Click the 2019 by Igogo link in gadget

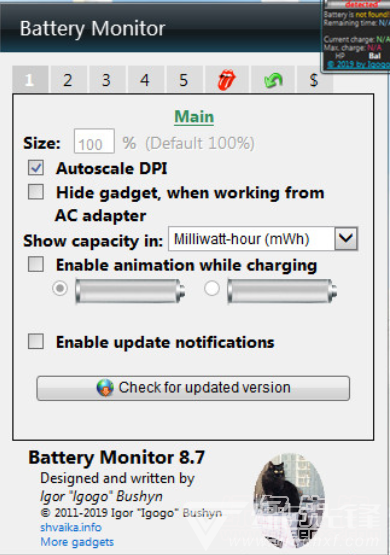[x=358, y=64]
